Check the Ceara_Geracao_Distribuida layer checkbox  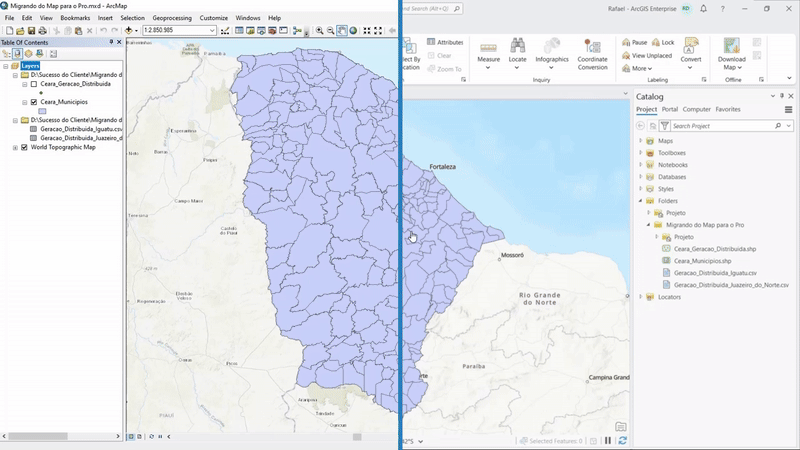(x=34, y=84)
